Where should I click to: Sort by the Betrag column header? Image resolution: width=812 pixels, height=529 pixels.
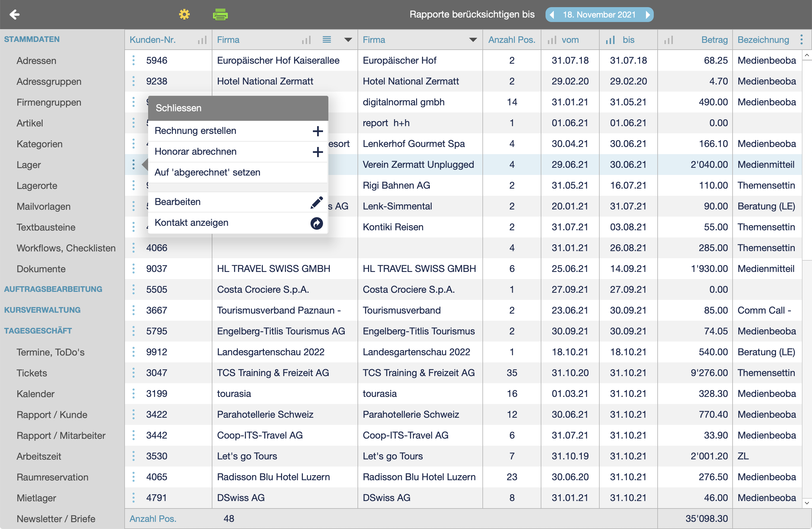point(714,40)
